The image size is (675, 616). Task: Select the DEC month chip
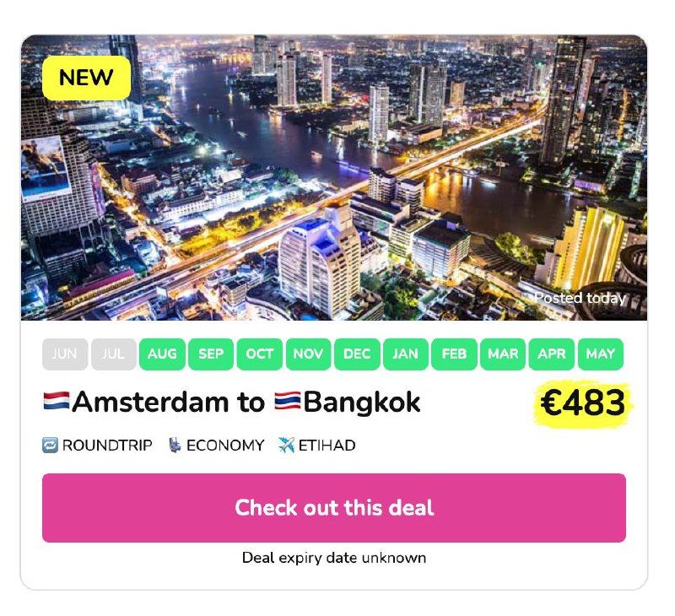(357, 354)
